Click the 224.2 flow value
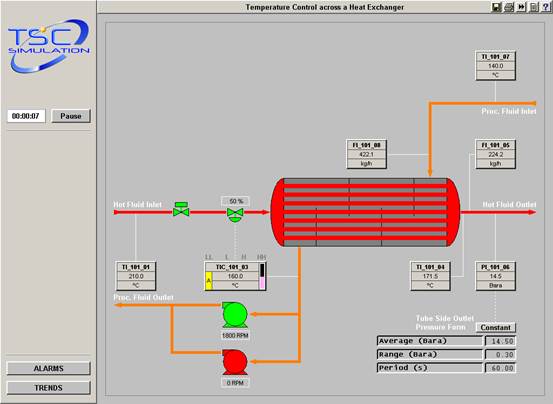 pos(496,154)
